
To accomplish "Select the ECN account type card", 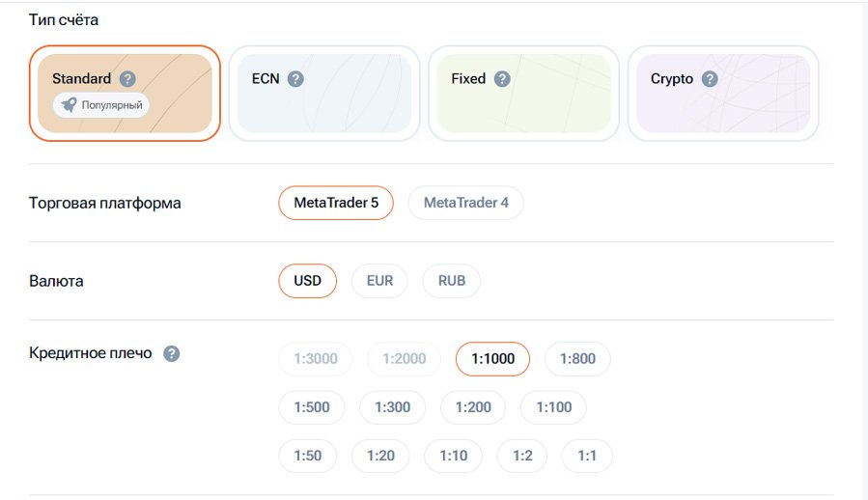I will click(324, 93).
